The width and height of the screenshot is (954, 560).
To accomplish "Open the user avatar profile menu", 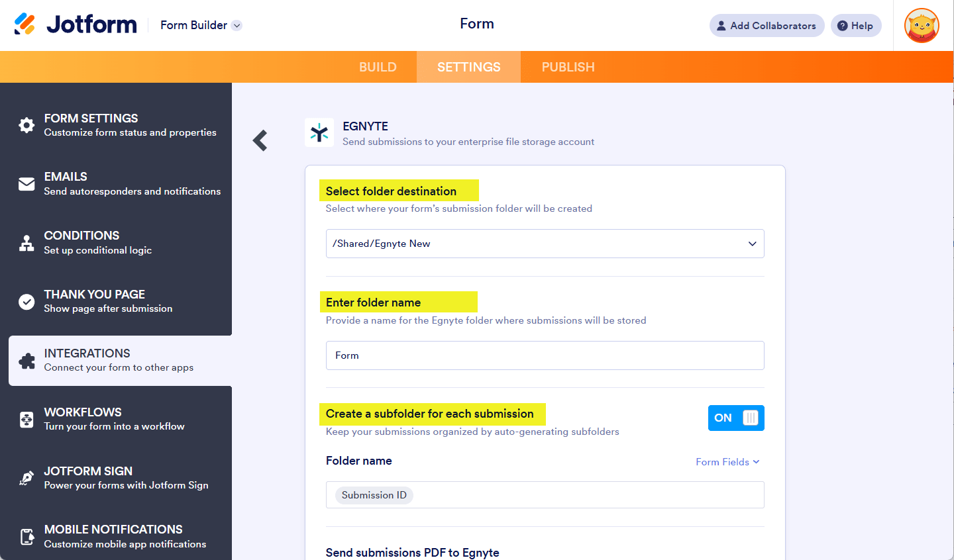I will [x=922, y=26].
